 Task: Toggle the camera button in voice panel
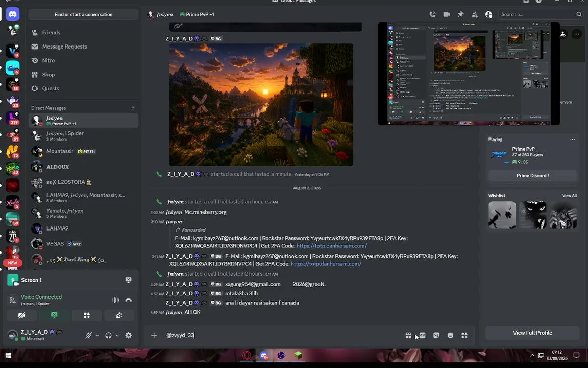click(x=22, y=315)
